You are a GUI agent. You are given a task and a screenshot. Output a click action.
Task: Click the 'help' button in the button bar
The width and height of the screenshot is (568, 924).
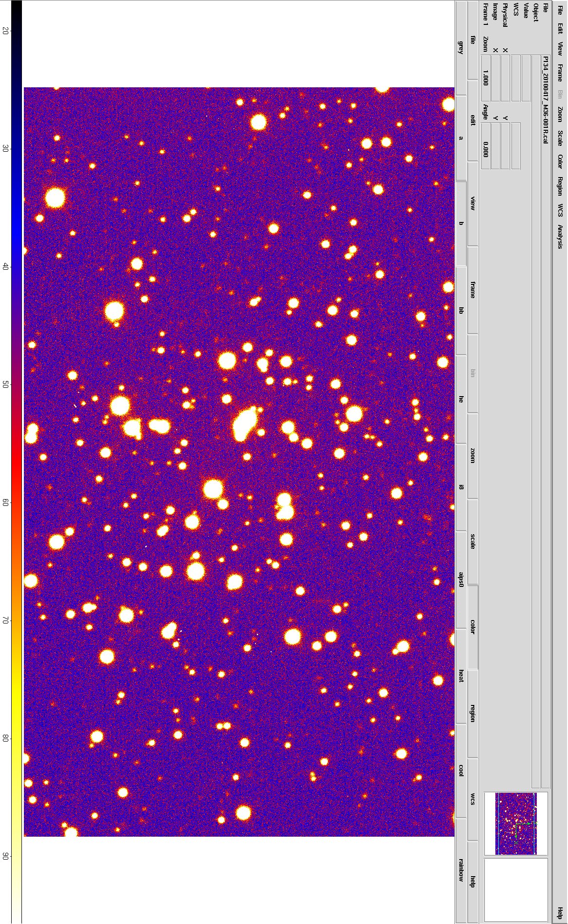click(x=473, y=882)
